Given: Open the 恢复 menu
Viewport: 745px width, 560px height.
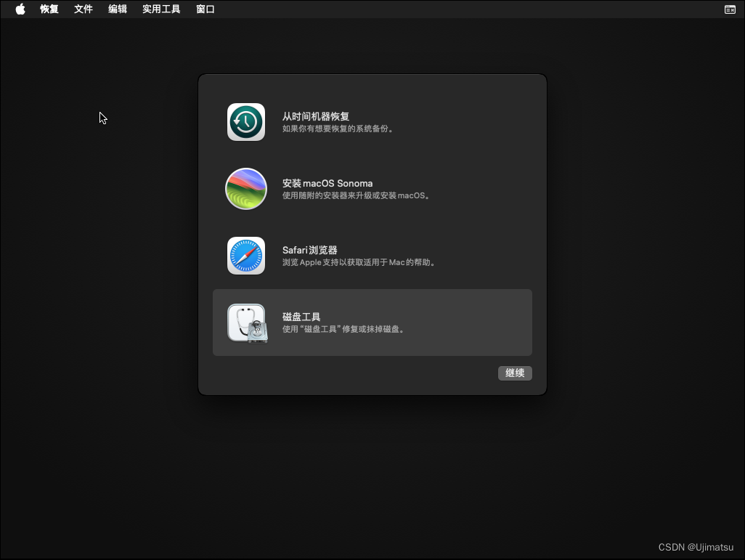Looking at the screenshot, I should (49, 9).
